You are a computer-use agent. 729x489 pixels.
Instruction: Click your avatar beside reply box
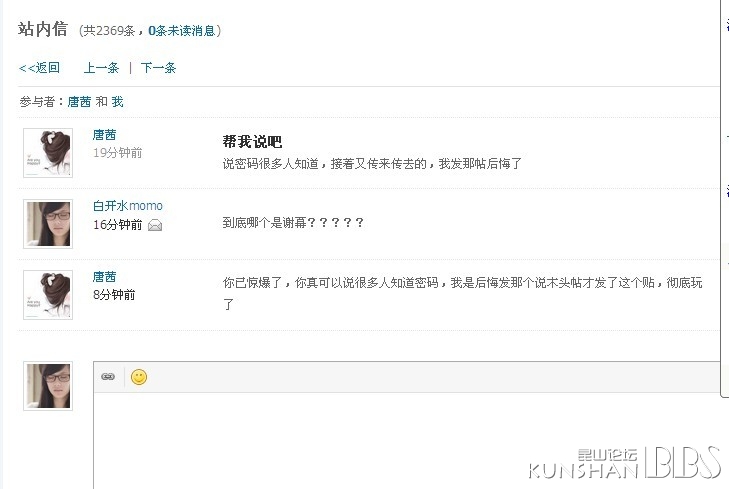(x=48, y=386)
